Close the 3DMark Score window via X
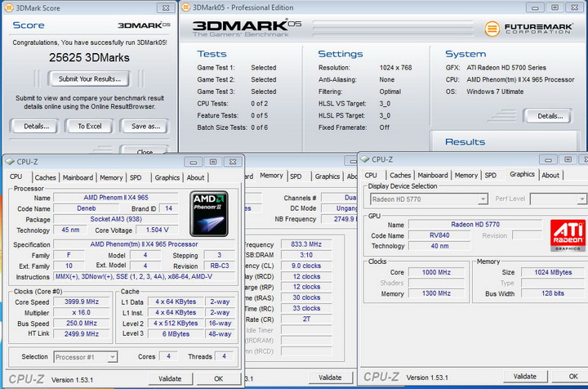This screenshot has height=389, width=588. point(166,8)
